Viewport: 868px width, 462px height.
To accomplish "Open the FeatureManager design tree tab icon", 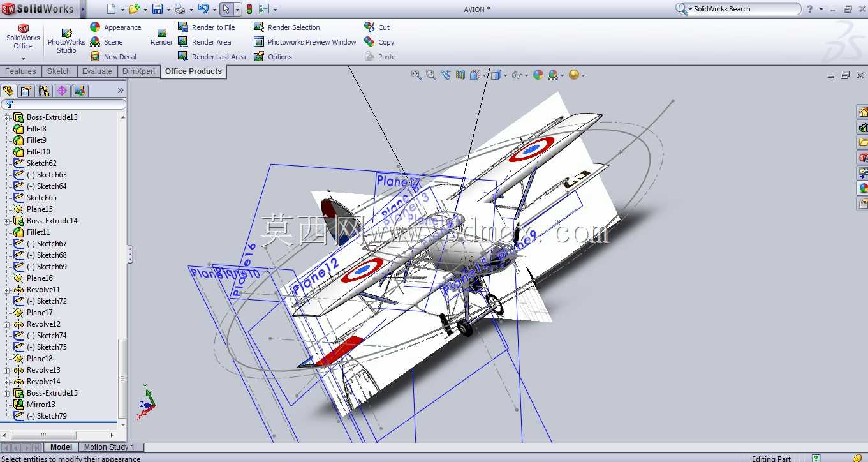I will [x=8, y=91].
